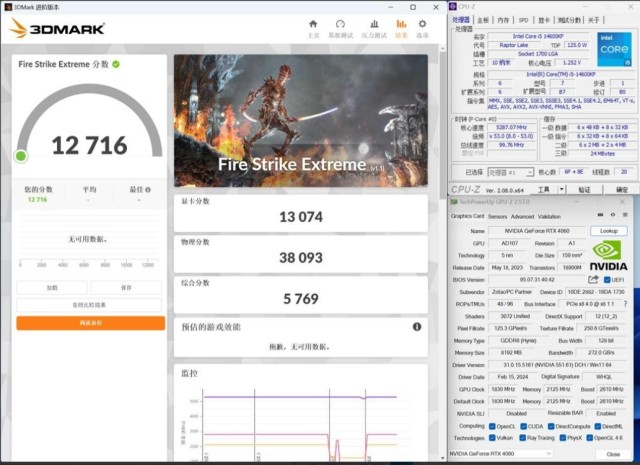Switch to the CPU-Z 内存 tab
The image size is (640, 465).
[x=503, y=20]
